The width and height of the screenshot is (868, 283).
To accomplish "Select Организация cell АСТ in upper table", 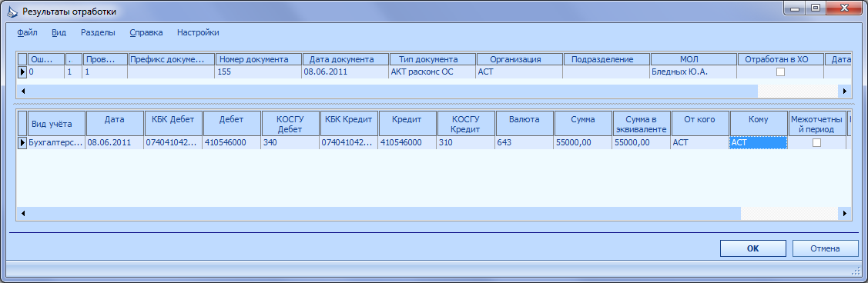I will pos(519,72).
